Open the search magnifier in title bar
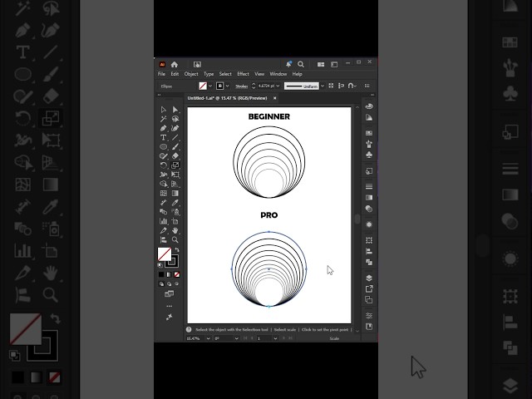The width and height of the screenshot is (532, 399). (x=301, y=64)
